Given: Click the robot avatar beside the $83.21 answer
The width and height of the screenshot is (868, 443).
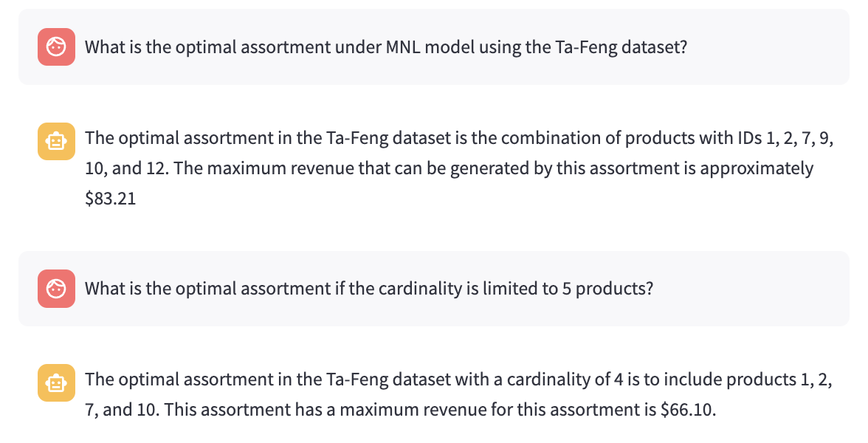Looking at the screenshot, I should click(x=56, y=141).
